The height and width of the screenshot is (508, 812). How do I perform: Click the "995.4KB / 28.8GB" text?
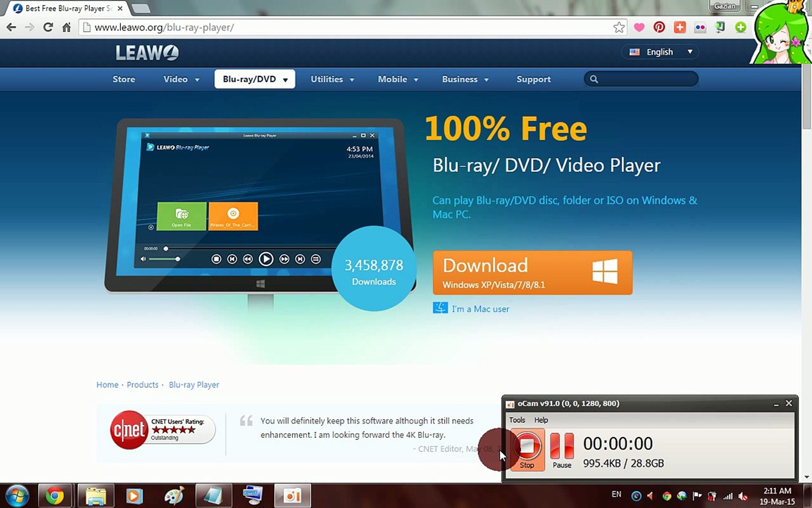pyautogui.click(x=623, y=463)
